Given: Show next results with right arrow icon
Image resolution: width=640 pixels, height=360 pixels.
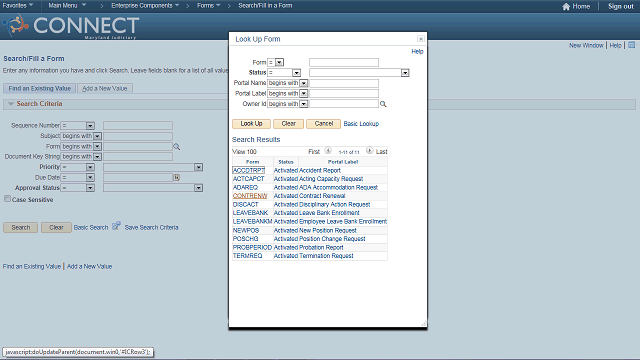Looking at the screenshot, I should tap(369, 151).
